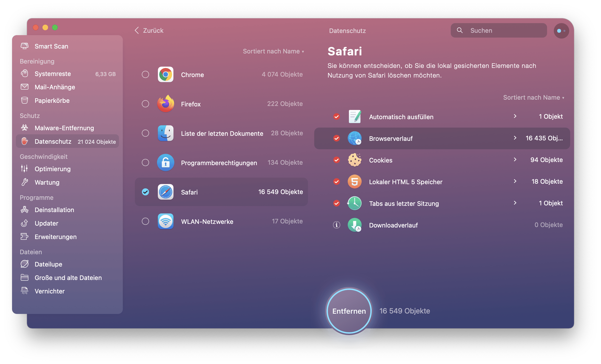Viewport: 601px width, 364px height.
Task: Toggle the Cookies checkbox off
Action: pyautogui.click(x=337, y=160)
